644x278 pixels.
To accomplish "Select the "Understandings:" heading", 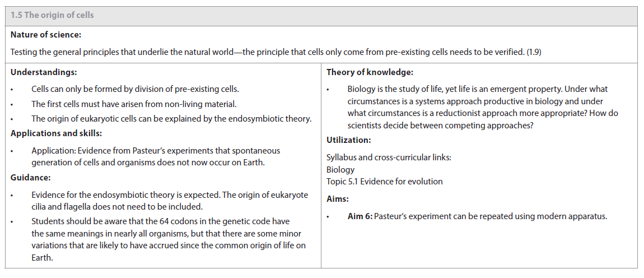I will pyautogui.click(x=44, y=72).
